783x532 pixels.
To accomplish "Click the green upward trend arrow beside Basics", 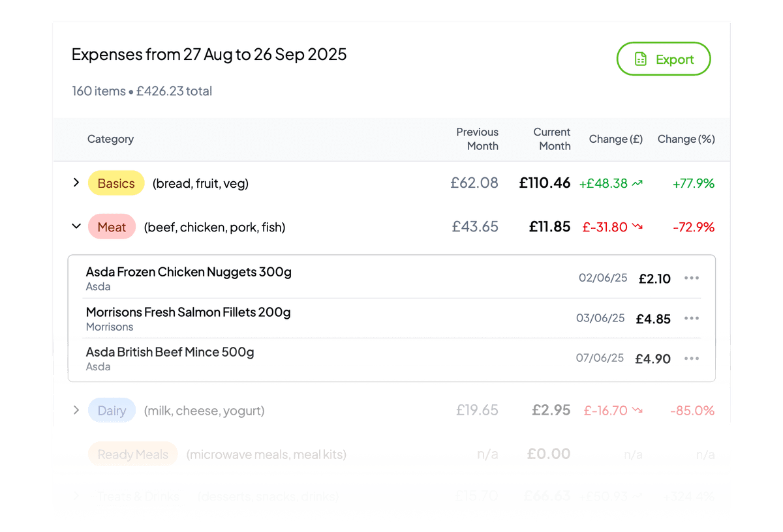I will pos(636,183).
